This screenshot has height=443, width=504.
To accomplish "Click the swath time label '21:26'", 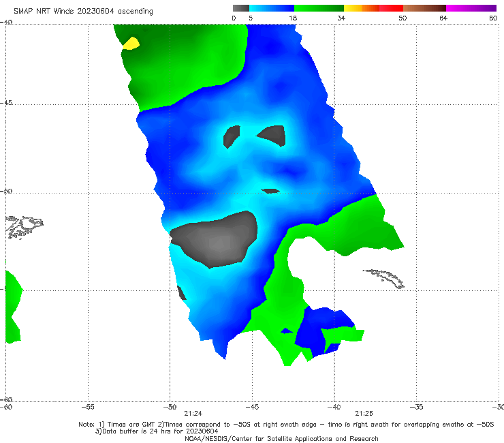I will (364, 414).
